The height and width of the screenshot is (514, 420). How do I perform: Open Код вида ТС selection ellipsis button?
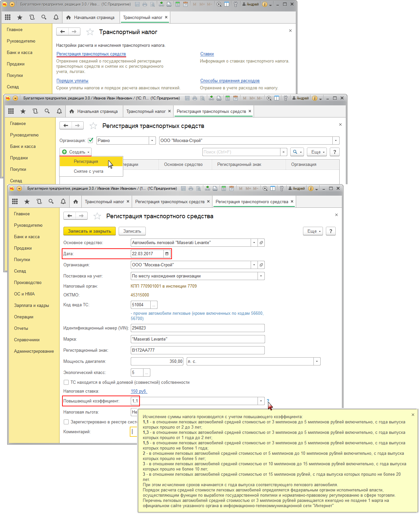click(x=154, y=305)
